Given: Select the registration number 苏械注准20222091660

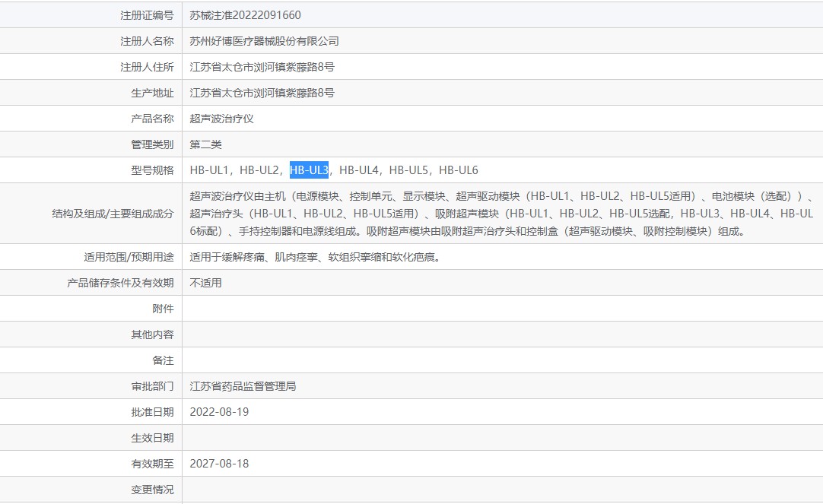Looking at the screenshot, I should (x=245, y=15).
